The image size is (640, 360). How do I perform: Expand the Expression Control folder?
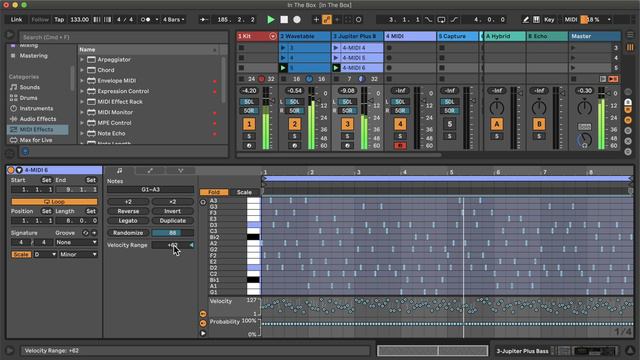pyautogui.click(x=82, y=91)
